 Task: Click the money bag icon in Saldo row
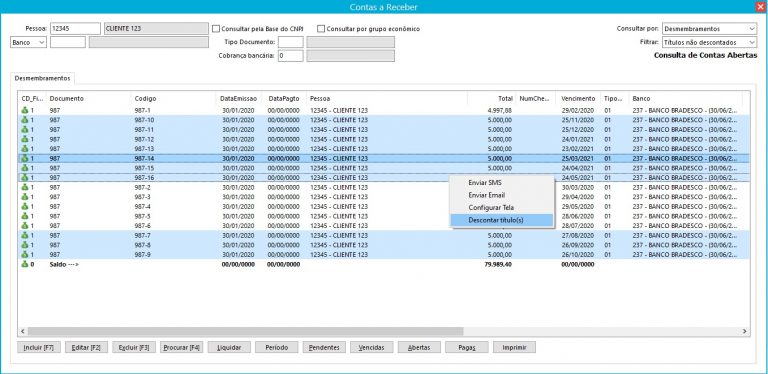click(25, 264)
